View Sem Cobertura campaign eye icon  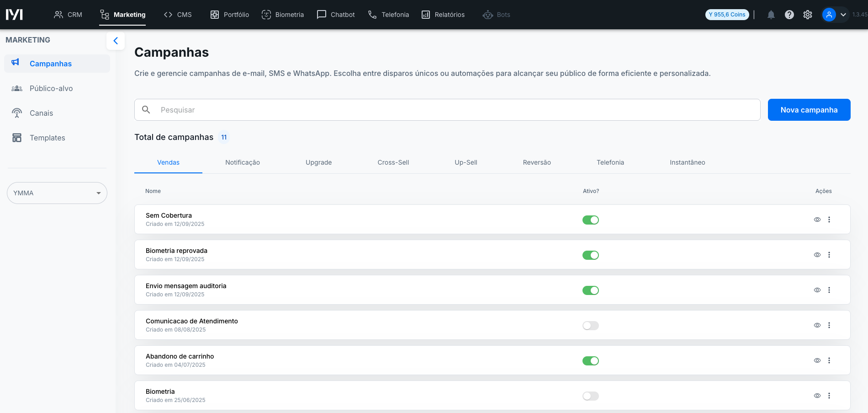817,220
